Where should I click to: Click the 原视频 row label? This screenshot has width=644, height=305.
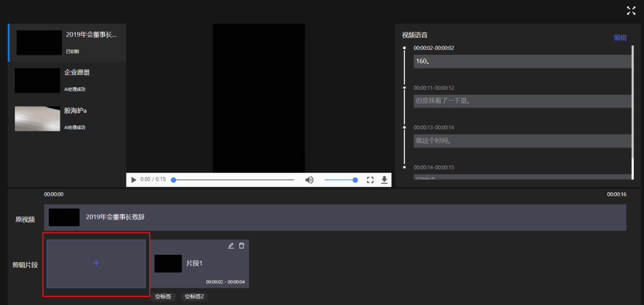[25, 220]
